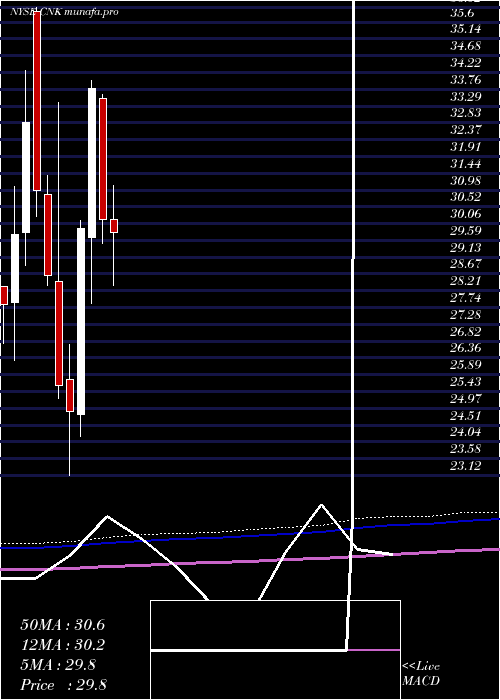Image resolution: width=500 pixels, height=700 pixels.
Task: Click the 24.97 price axis label
Action: pos(466,399)
